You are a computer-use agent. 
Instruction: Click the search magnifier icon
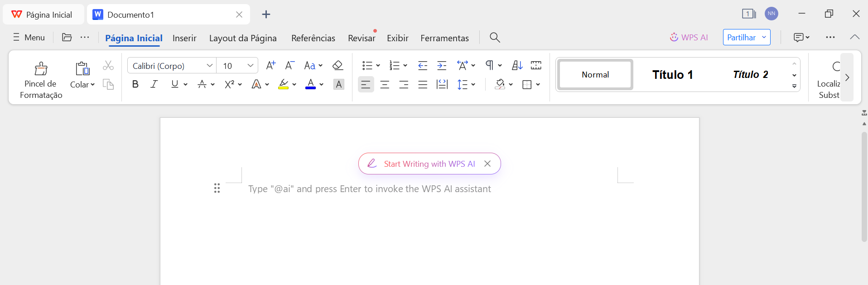click(x=495, y=38)
